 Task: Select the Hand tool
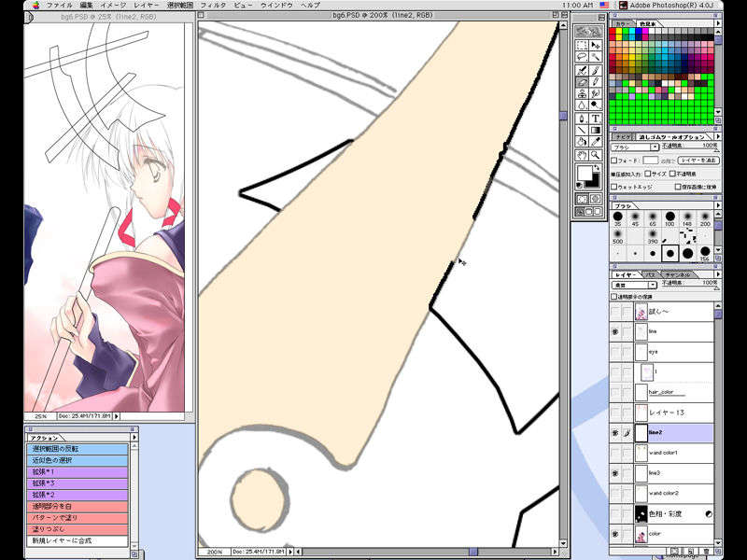click(x=582, y=155)
